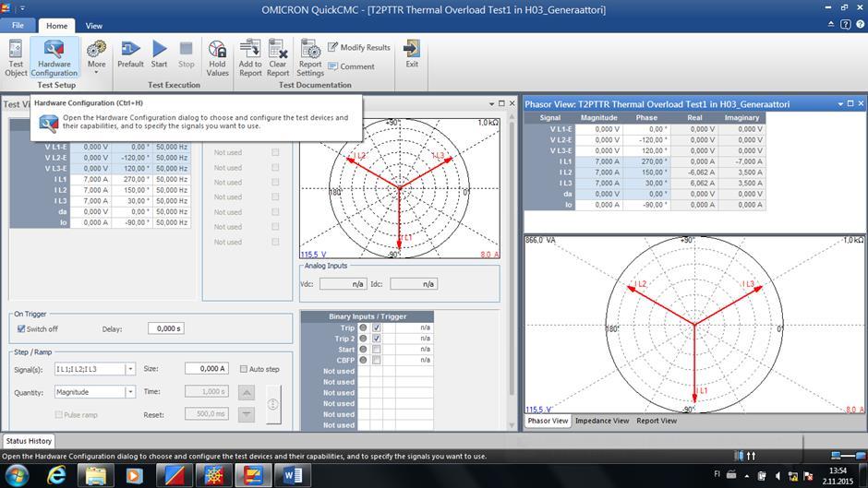Enable the Start binary input checkbox
The height and width of the screenshot is (488, 868).
(x=377, y=349)
